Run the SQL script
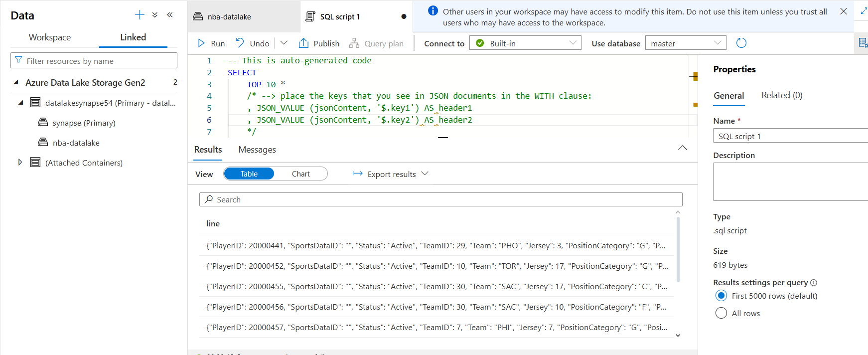The height and width of the screenshot is (355, 868). 211,43
